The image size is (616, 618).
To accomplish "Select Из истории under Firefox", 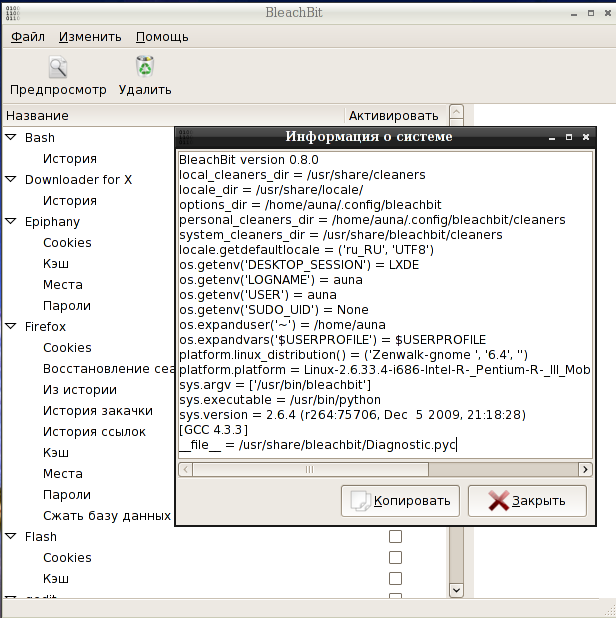I will point(80,389).
